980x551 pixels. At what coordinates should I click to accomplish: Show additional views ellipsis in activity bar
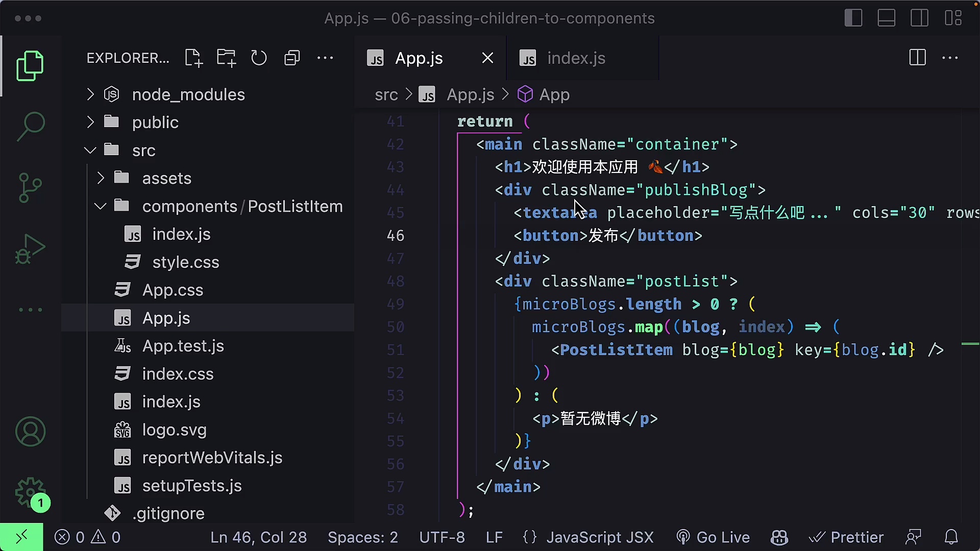coord(30,310)
